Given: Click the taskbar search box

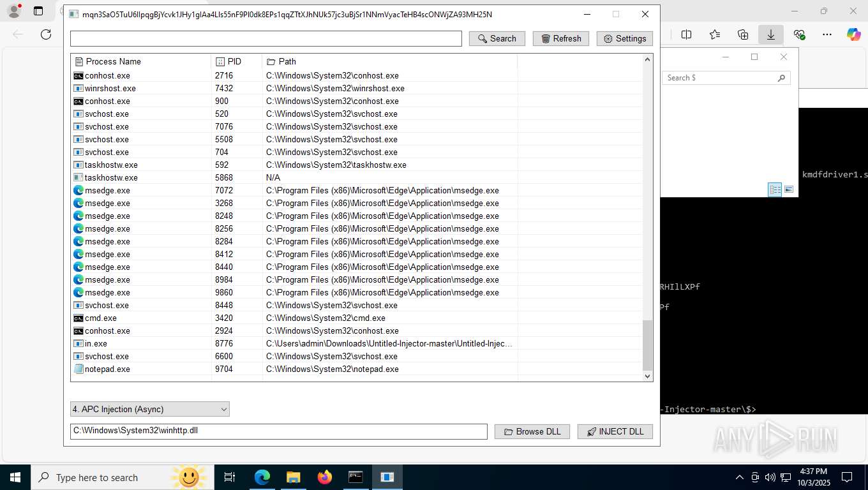Looking at the screenshot, I should click(123, 477).
